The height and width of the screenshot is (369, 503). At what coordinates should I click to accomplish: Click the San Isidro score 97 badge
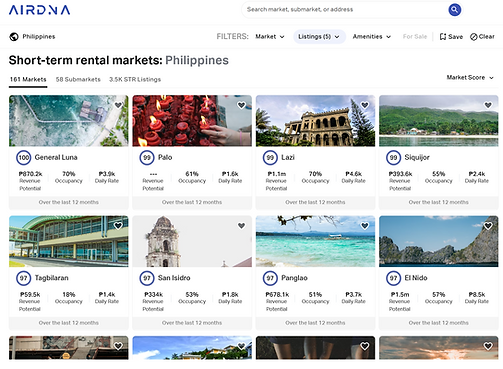click(x=147, y=278)
